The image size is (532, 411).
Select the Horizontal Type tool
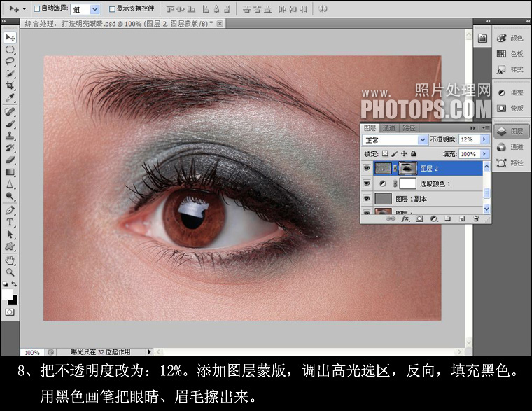pos(10,222)
